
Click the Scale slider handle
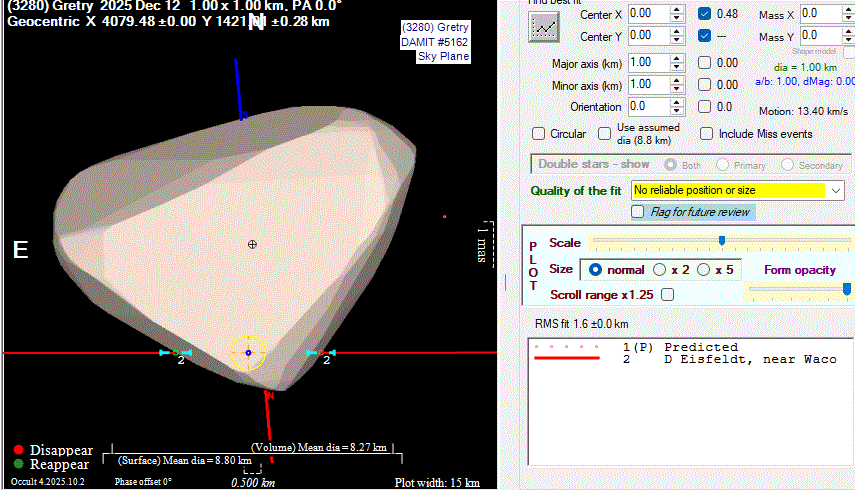(x=721, y=241)
